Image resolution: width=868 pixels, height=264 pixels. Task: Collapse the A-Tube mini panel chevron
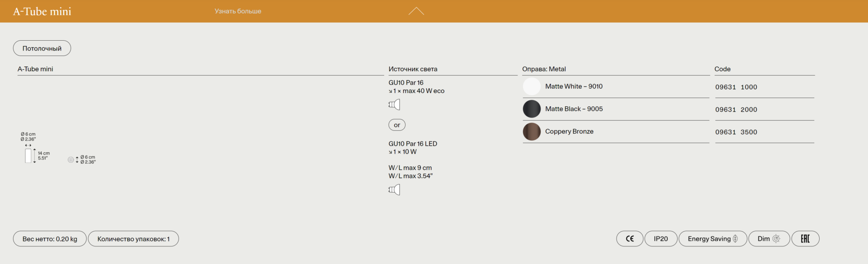click(x=416, y=11)
